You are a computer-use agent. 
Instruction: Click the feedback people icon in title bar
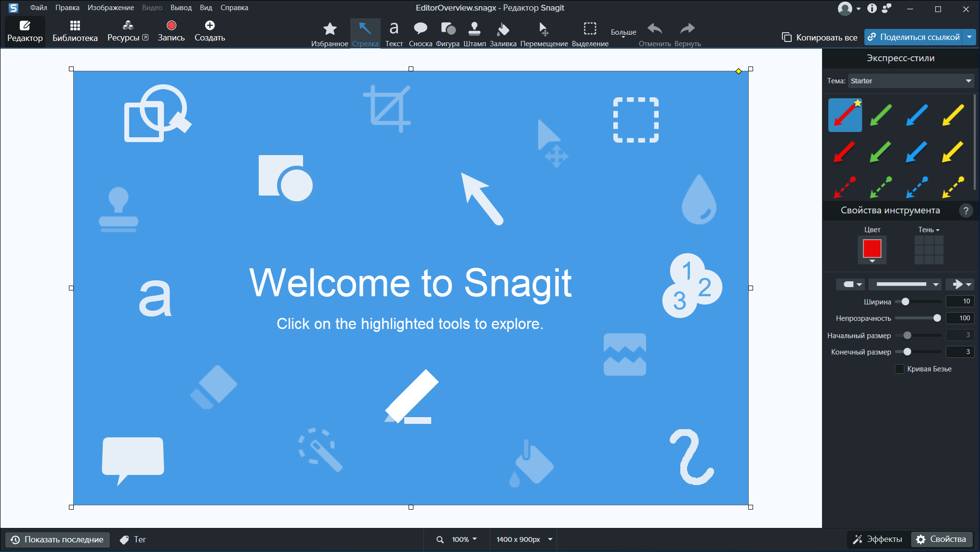887,8
